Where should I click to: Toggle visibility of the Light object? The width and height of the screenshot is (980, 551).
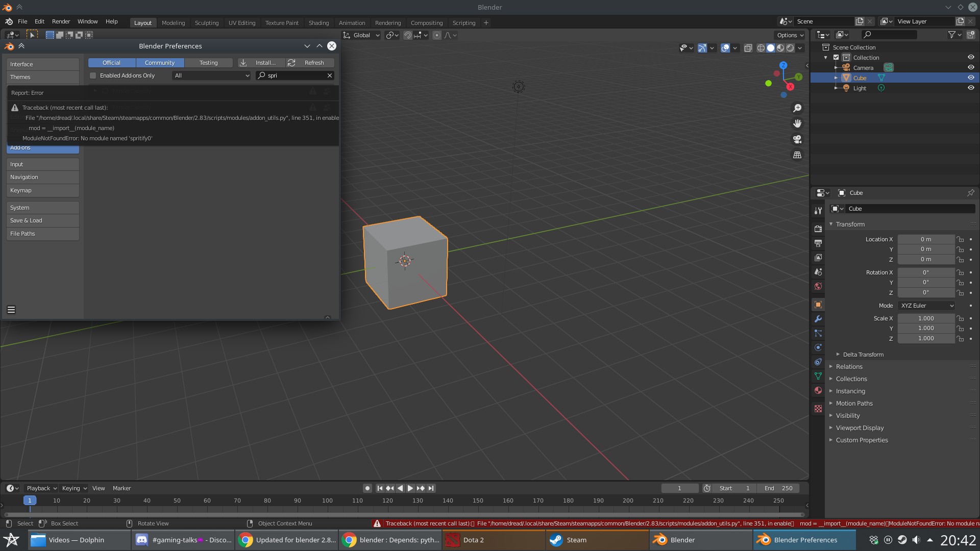[x=971, y=88]
